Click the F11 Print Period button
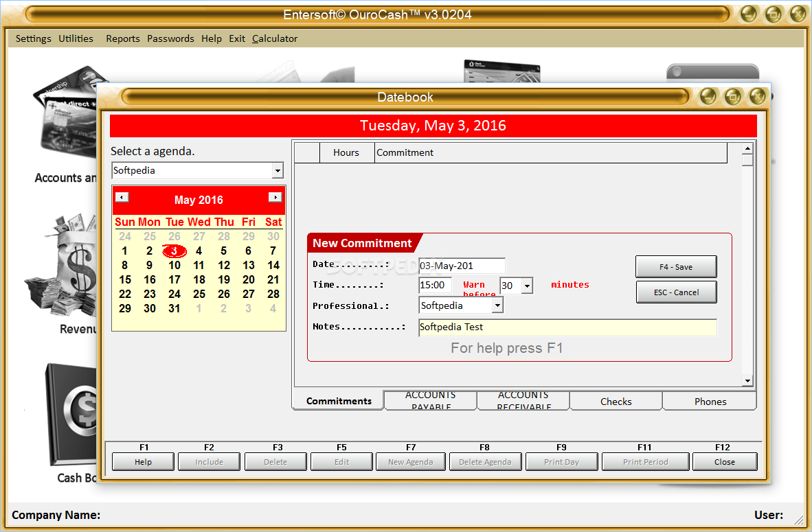 tap(645, 461)
